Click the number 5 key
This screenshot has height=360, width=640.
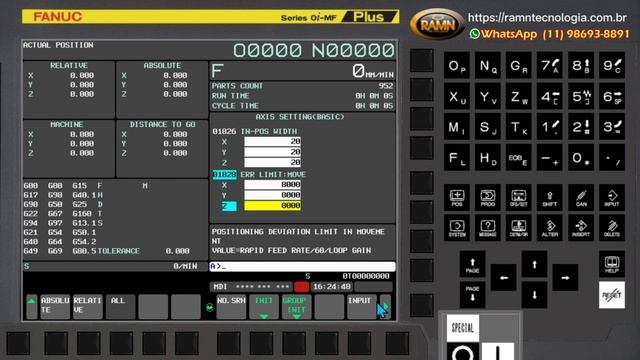pos(581,97)
